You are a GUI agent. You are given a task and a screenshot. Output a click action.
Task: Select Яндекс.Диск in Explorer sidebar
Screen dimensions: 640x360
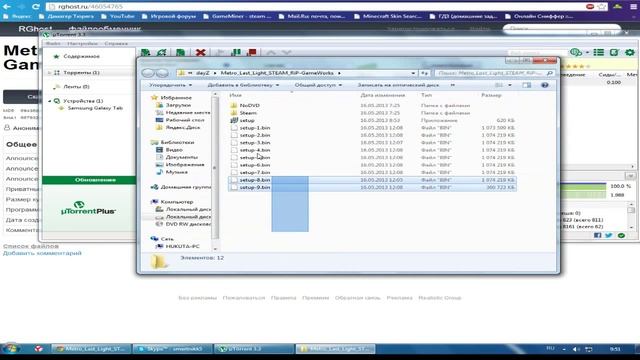click(182, 127)
